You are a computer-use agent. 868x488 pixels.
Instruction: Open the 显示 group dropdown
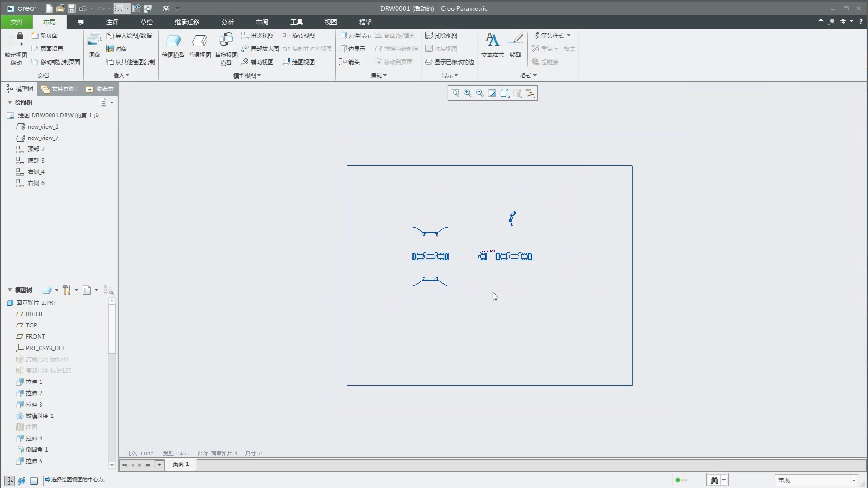(x=449, y=75)
